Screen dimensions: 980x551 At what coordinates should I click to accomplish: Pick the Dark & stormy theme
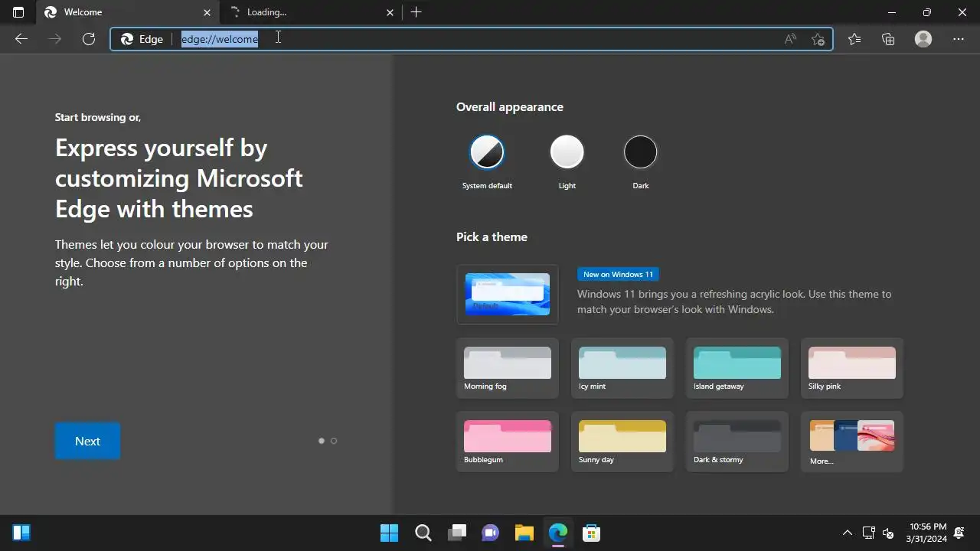pyautogui.click(x=737, y=442)
